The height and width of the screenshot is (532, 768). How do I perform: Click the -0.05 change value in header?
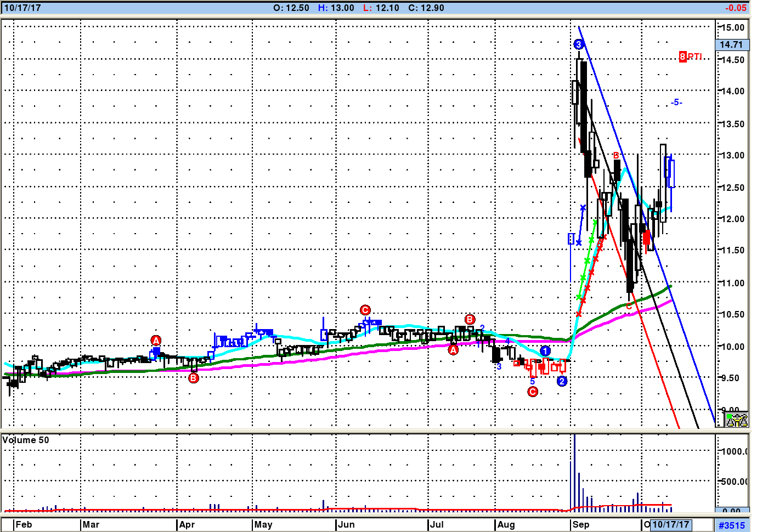(x=736, y=8)
